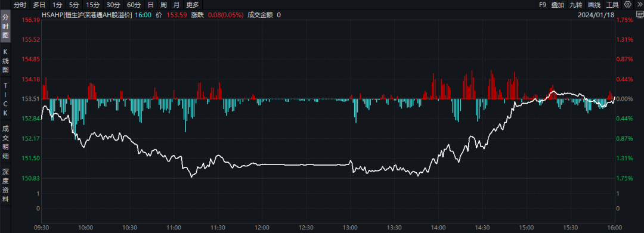The width and height of the screenshot is (644, 233).
Task: Open the 更多 periods dropdown
Action: coord(192,5)
